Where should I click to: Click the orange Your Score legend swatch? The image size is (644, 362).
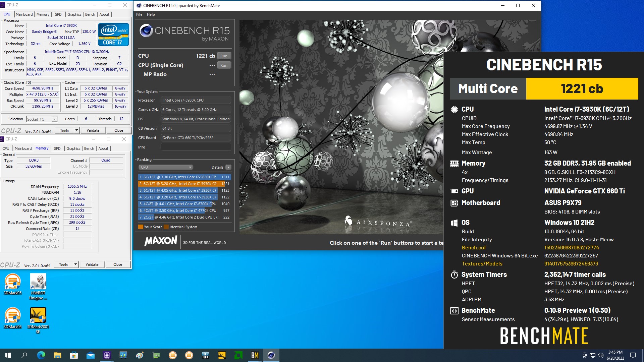(141, 227)
